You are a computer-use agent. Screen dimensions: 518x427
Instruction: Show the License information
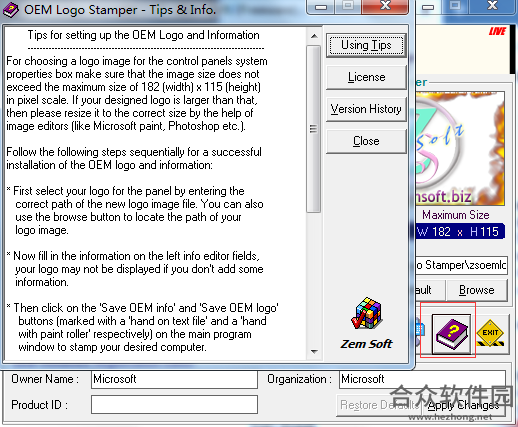366,77
